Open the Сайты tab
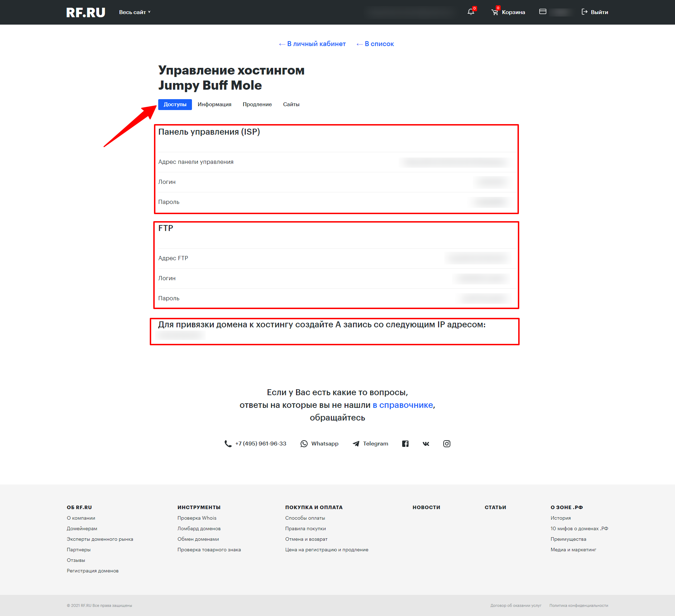 coord(291,104)
